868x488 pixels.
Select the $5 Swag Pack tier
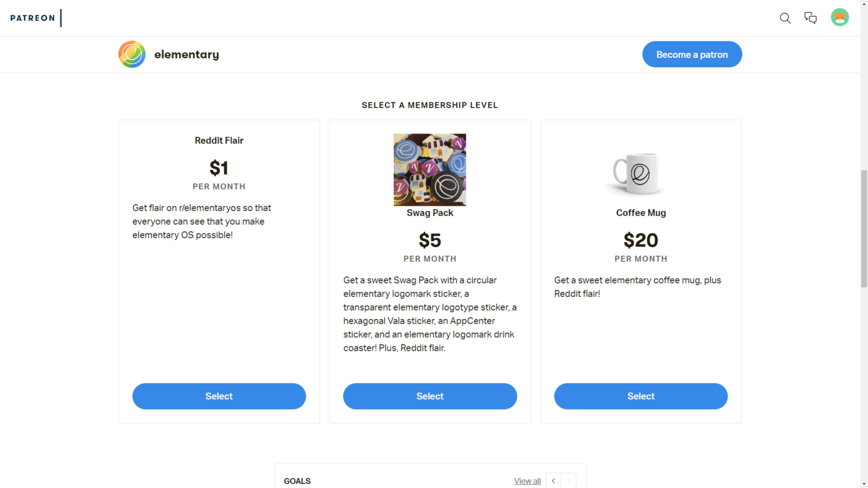(x=430, y=396)
